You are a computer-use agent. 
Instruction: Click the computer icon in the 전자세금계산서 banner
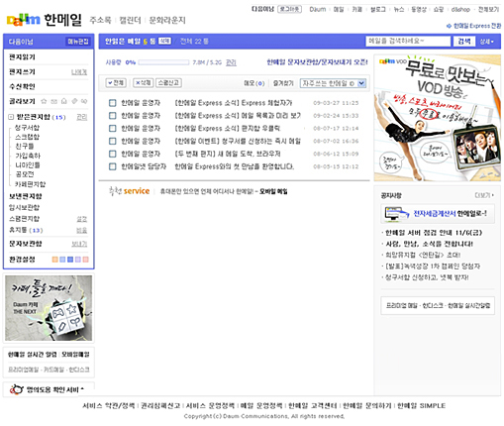point(397,214)
